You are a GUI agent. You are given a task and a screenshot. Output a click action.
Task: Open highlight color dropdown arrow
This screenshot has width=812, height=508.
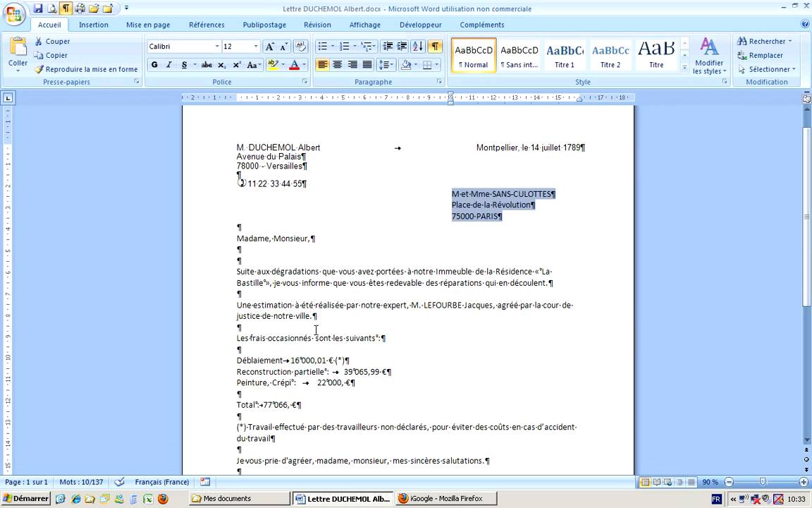click(x=283, y=65)
